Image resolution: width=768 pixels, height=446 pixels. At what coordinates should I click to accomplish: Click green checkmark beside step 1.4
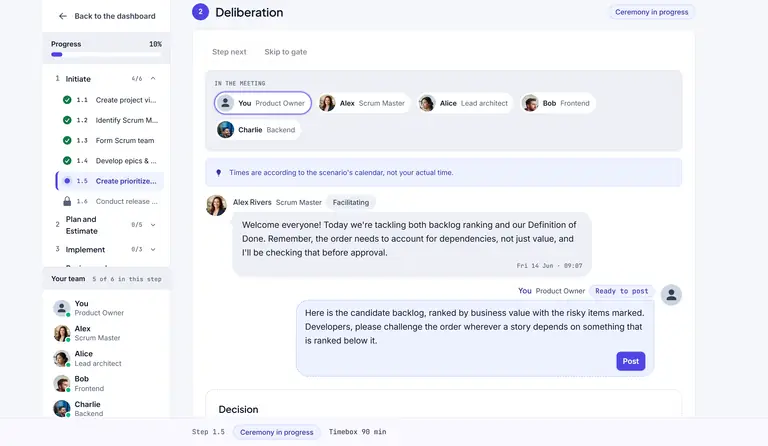tap(67, 161)
